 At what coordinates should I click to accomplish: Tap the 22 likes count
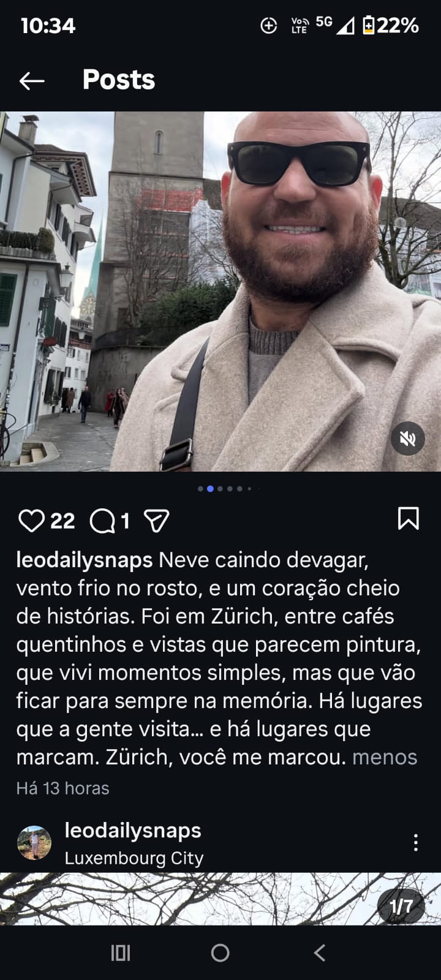[x=62, y=521]
